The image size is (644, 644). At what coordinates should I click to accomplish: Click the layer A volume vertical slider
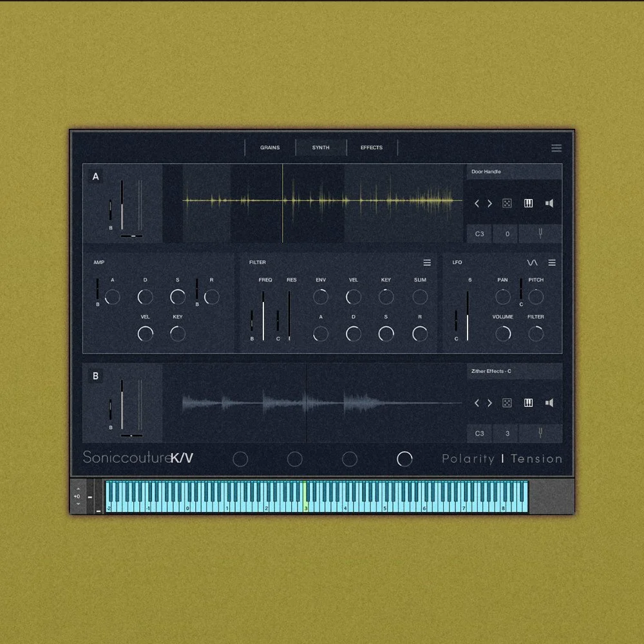pyautogui.click(x=122, y=205)
